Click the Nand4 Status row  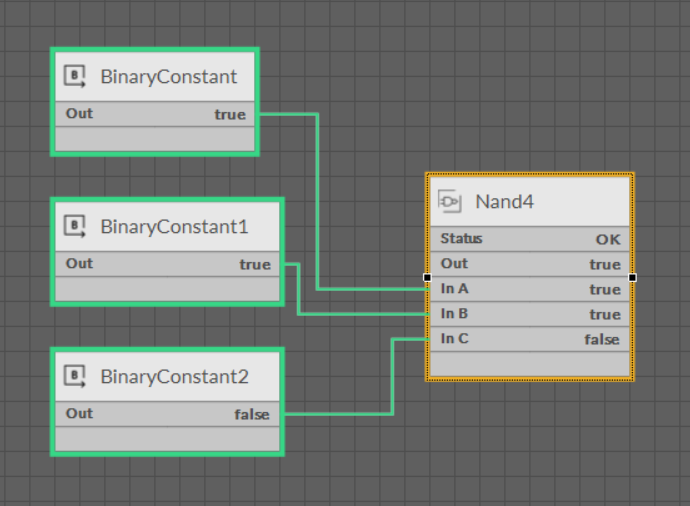tap(530, 239)
